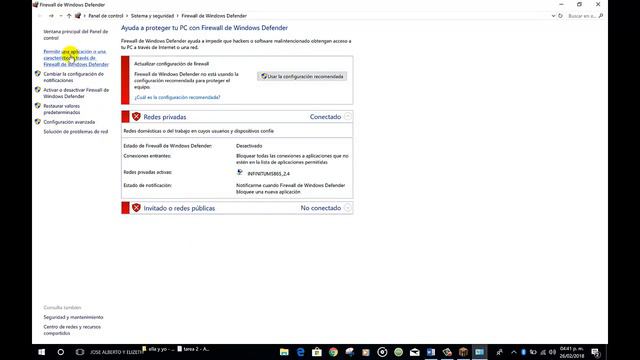This screenshot has height=360, width=640.
Task: Click INFINITUM5865_2.4 network name
Action: tap(269, 173)
